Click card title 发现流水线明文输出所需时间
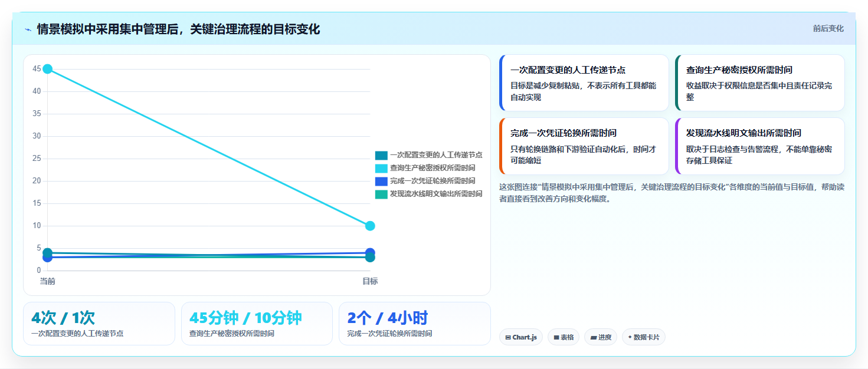Viewport: 868px width, 369px height. (x=743, y=133)
